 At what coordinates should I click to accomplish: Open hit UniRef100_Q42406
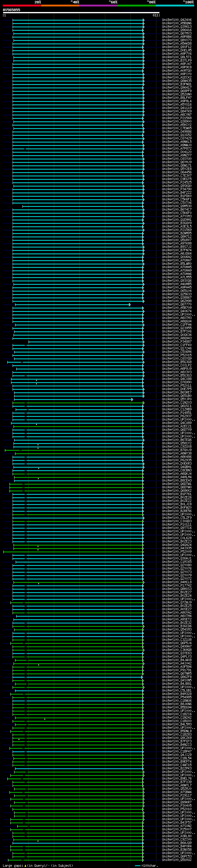point(177,20)
